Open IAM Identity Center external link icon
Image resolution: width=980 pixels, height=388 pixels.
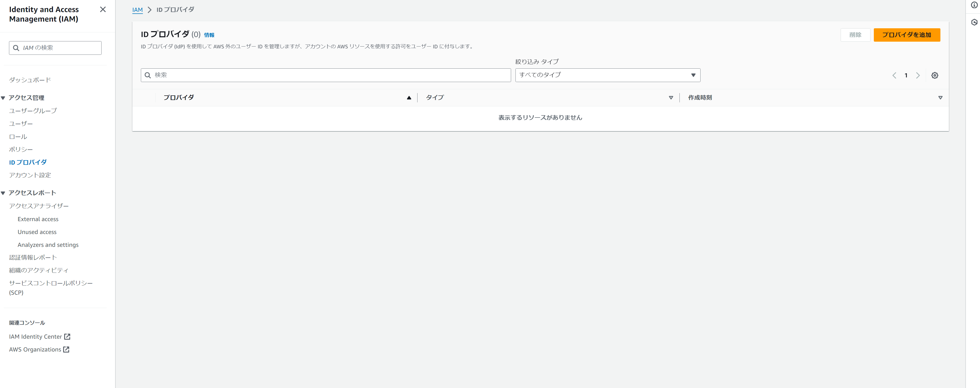[x=67, y=336]
